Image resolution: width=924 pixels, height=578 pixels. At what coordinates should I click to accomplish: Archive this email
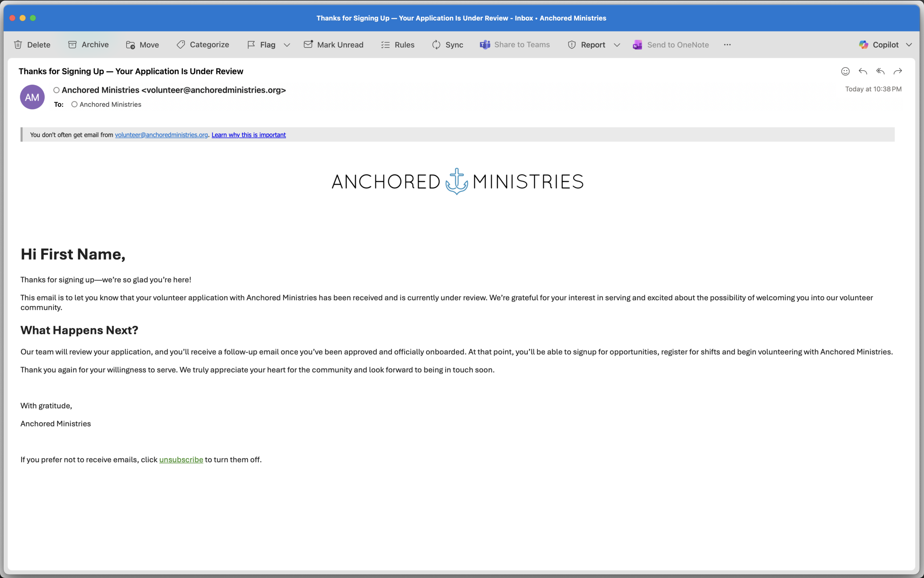(88, 45)
